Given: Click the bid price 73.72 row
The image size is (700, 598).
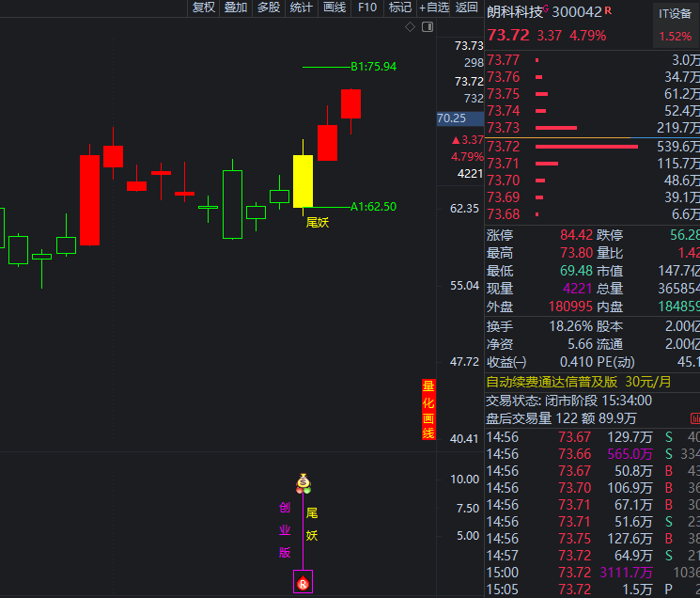Looking at the screenshot, I should (593, 147).
